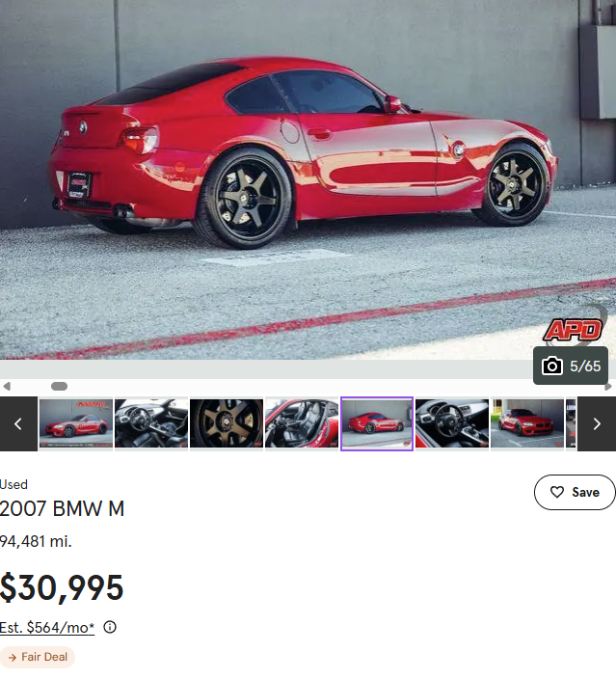Select the open-door seats thumbnail

(302, 423)
